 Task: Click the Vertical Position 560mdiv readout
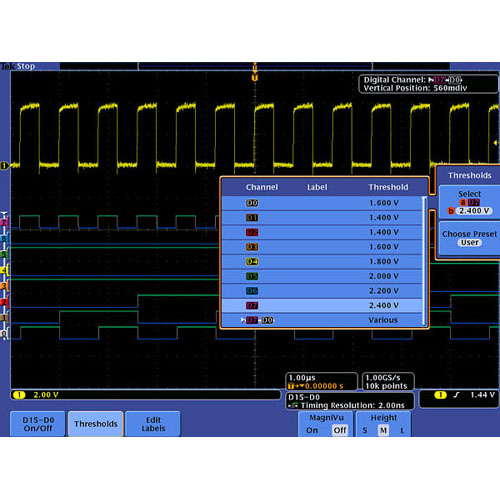point(415,88)
